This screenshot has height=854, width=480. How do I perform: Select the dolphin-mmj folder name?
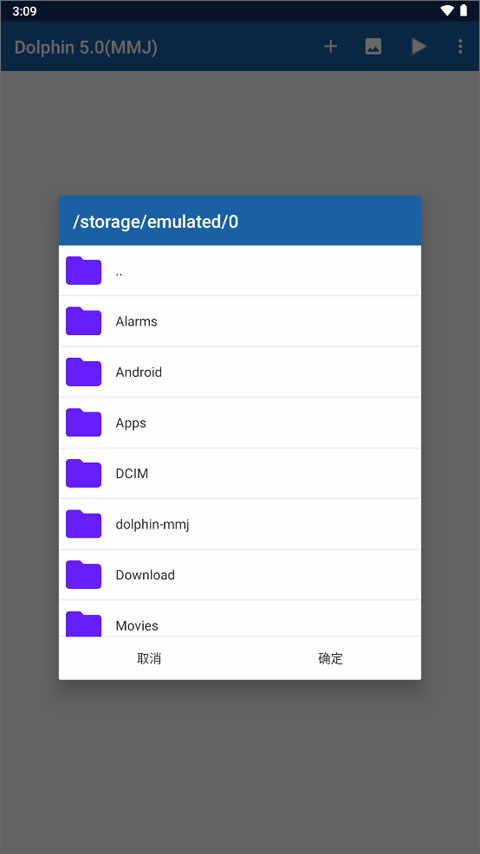[x=152, y=524]
